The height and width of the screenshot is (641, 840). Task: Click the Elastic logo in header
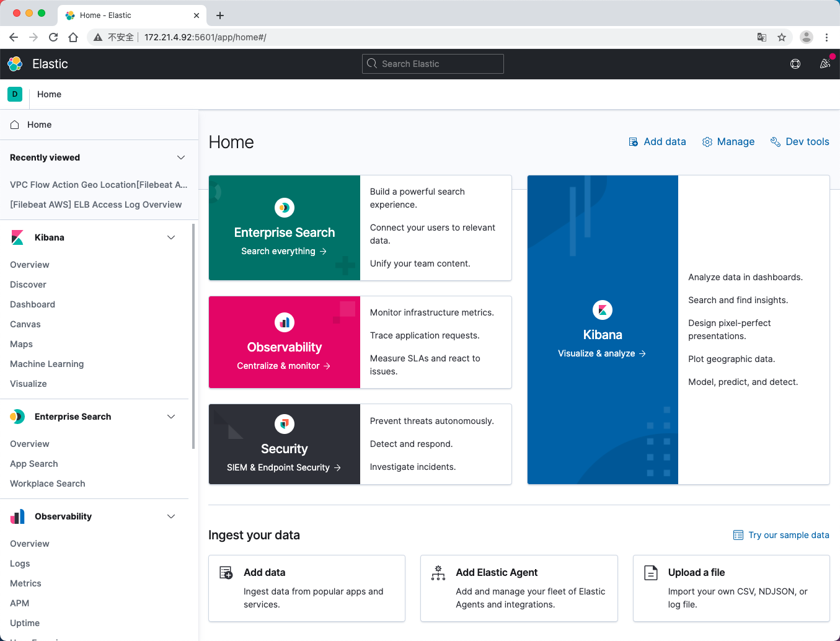coord(15,64)
